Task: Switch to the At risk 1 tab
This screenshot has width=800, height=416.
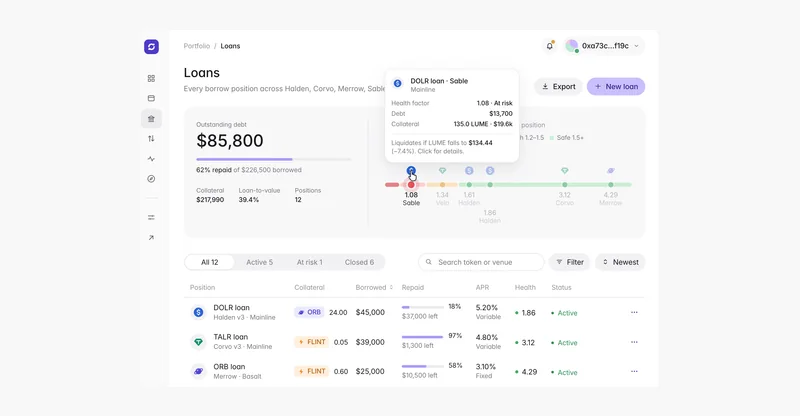Action: 310,262
